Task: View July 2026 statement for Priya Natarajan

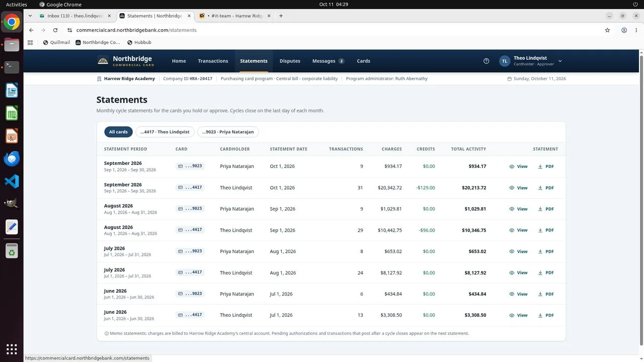Action: point(518,251)
